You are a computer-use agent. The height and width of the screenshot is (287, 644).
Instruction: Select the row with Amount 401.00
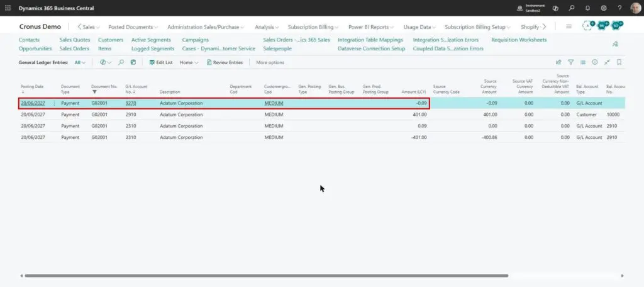tap(322, 115)
